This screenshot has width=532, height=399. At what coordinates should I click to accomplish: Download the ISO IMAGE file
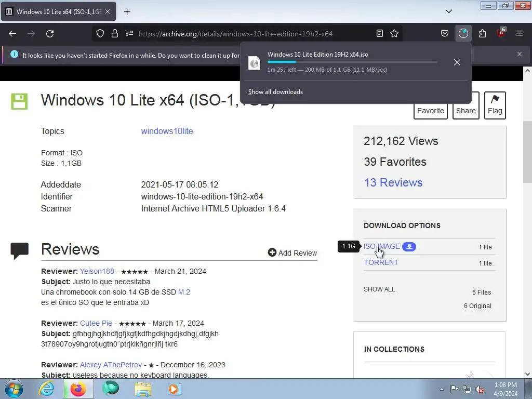[x=382, y=246]
